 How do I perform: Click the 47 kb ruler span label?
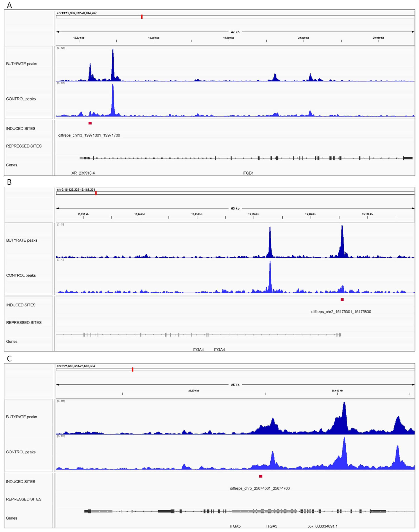point(235,32)
